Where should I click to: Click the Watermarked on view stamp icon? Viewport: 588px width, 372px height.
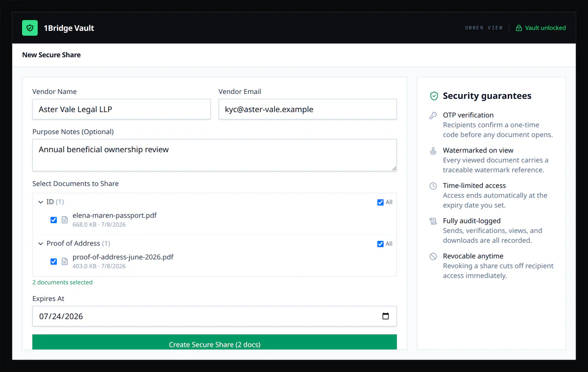[x=433, y=151]
